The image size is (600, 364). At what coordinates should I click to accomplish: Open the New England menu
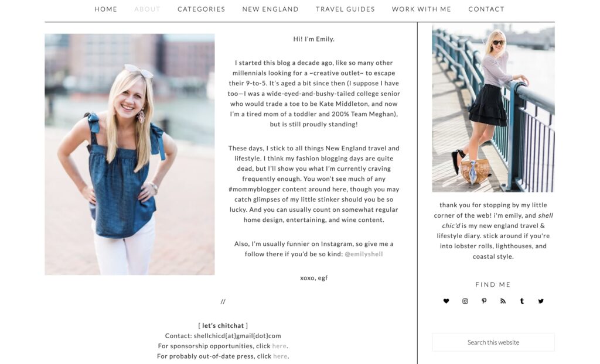[x=271, y=9]
